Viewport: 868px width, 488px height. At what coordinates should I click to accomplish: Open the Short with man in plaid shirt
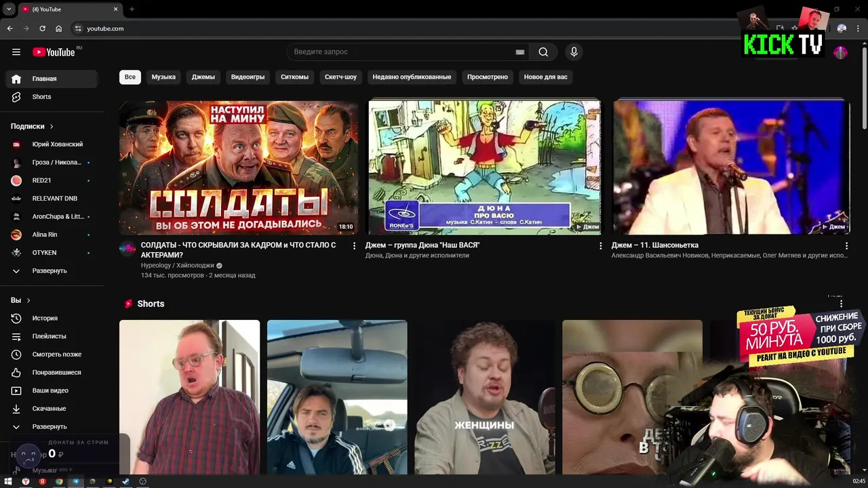(x=189, y=397)
